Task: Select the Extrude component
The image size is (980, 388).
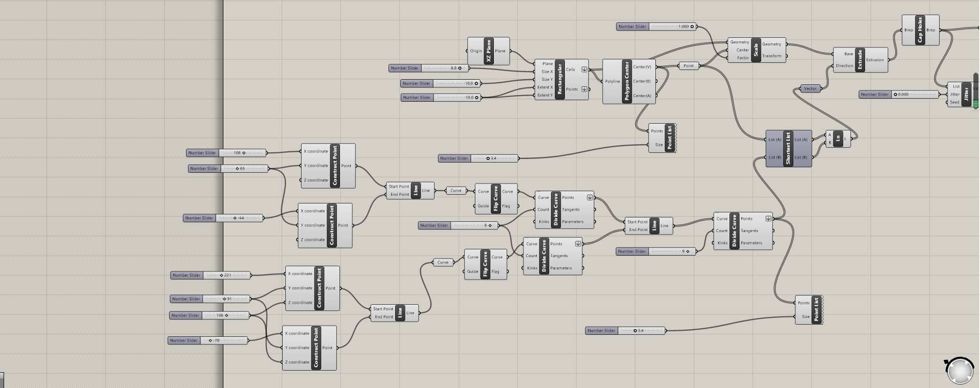Action: (x=860, y=60)
